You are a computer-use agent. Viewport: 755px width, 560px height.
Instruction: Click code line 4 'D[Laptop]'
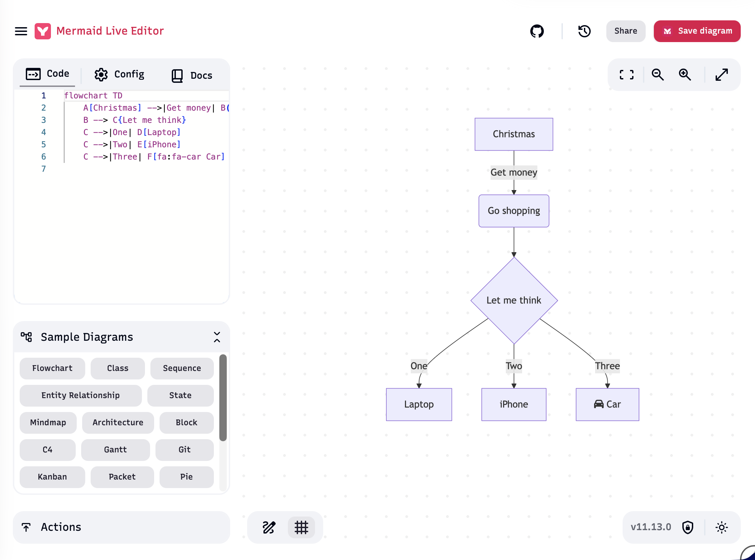(x=159, y=132)
